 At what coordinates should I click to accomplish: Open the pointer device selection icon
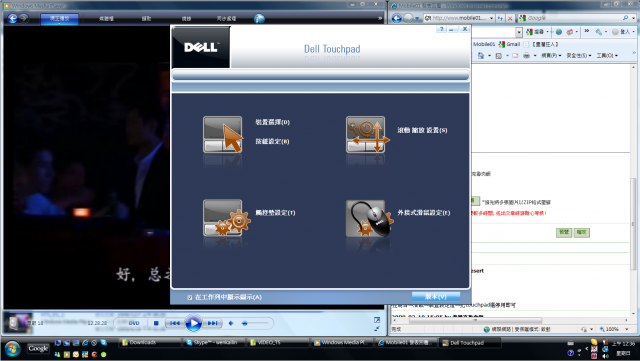click(223, 135)
